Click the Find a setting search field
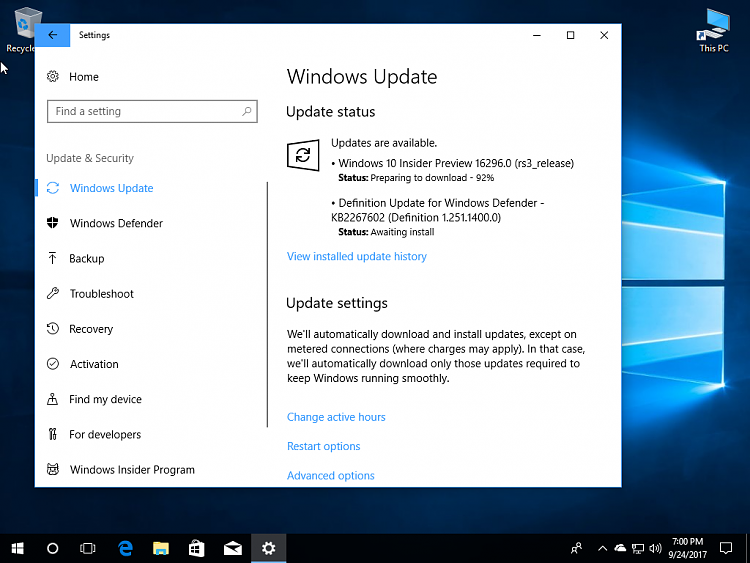Image resolution: width=750 pixels, height=563 pixels. (x=152, y=111)
